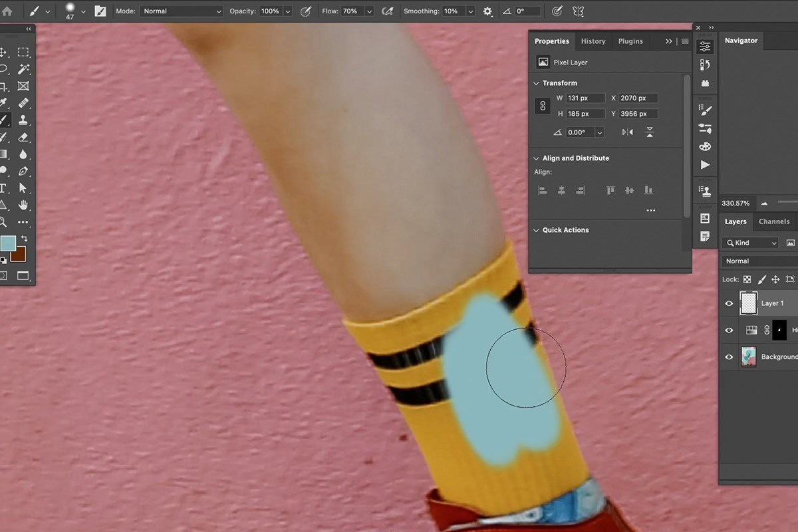Screen dimensions: 798x532
Task: Open smoothing options gear
Action: click(487, 11)
